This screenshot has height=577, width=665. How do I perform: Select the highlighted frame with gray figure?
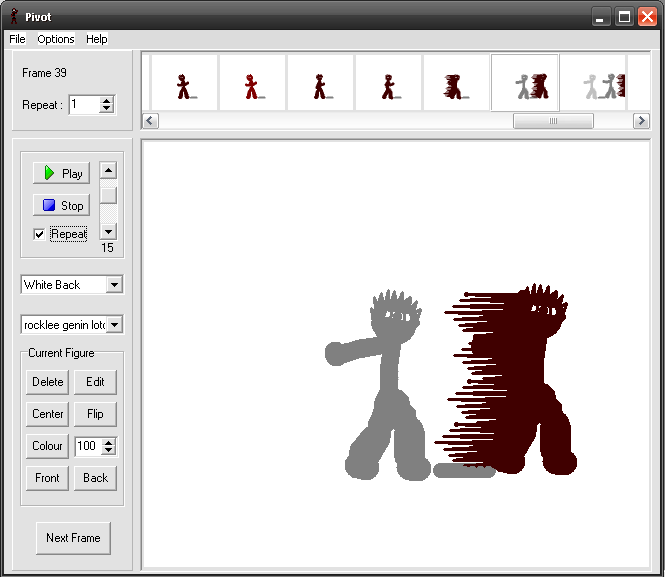point(525,82)
